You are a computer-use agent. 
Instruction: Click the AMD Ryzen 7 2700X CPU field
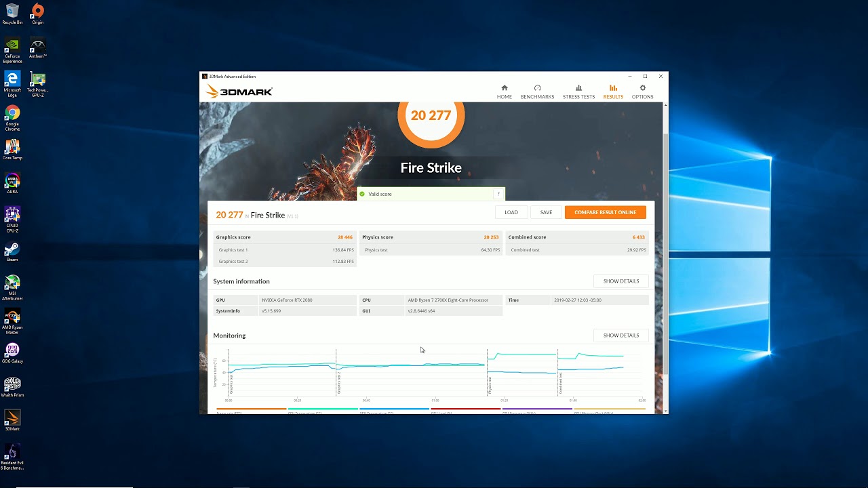(x=454, y=300)
